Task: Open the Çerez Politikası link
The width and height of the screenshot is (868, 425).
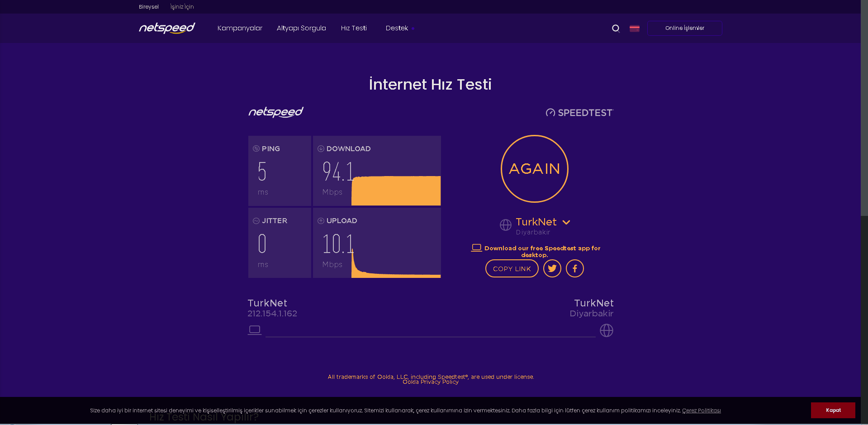Action: click(701, 411)
